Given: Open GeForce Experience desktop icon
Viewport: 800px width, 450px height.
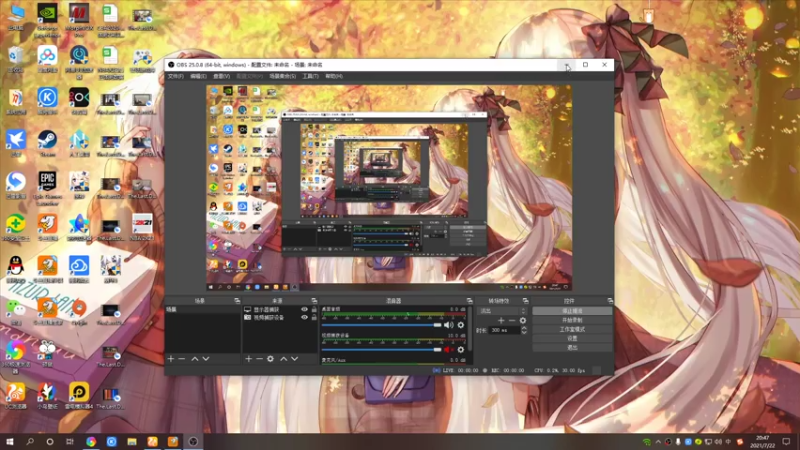Looking at the screenshot, I should tap(47, 20).
